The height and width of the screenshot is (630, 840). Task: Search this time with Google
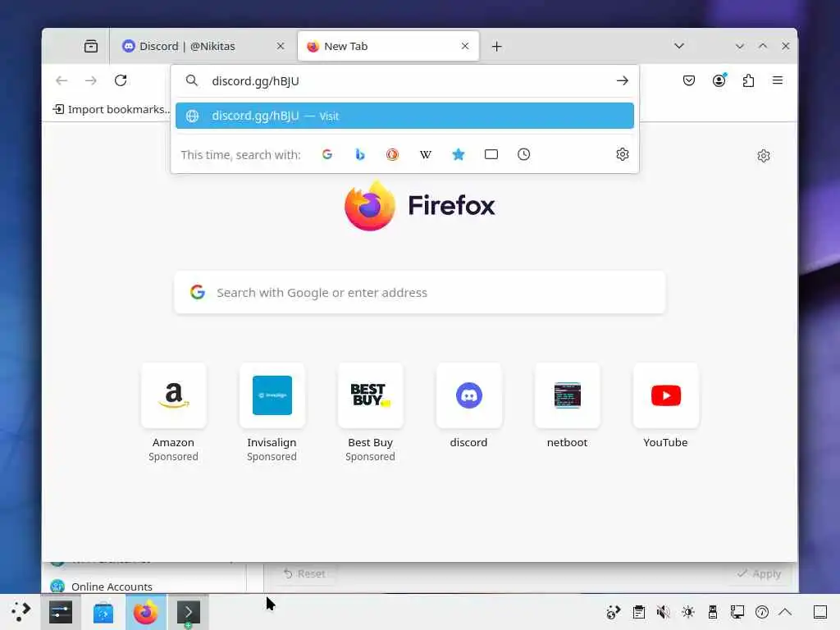click(x=327, y=154)
